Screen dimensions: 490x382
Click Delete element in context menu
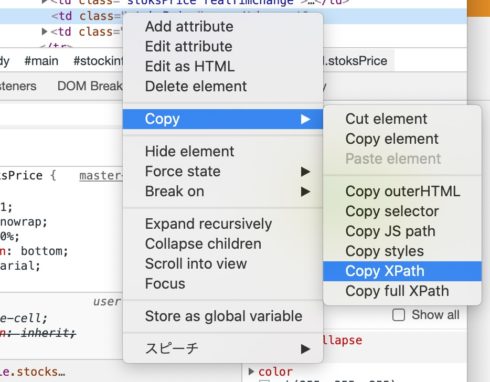223,86
